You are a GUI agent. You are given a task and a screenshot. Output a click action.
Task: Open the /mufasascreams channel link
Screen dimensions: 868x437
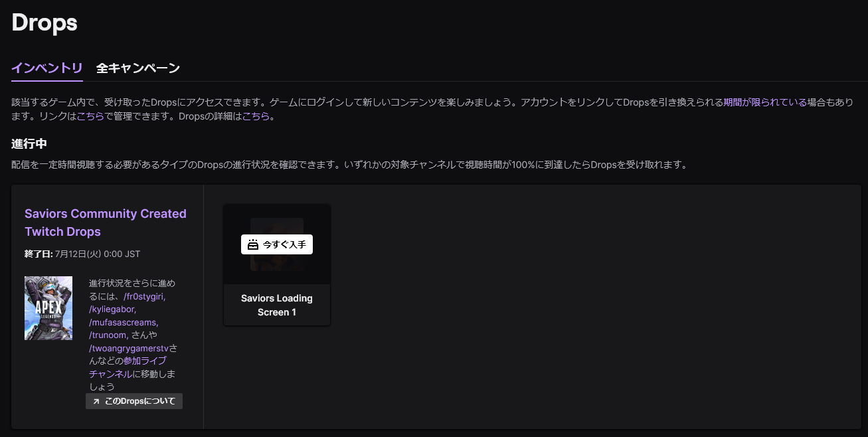[x=123, y=322]
